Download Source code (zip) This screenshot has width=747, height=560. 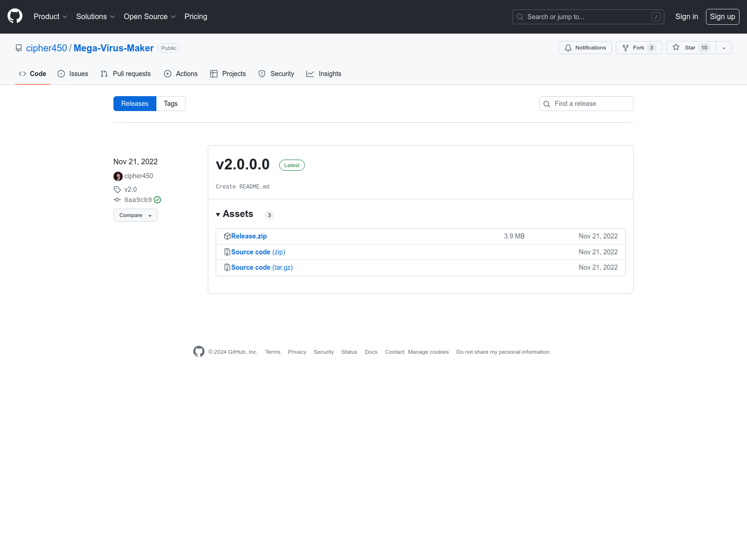tap(258, 252)
